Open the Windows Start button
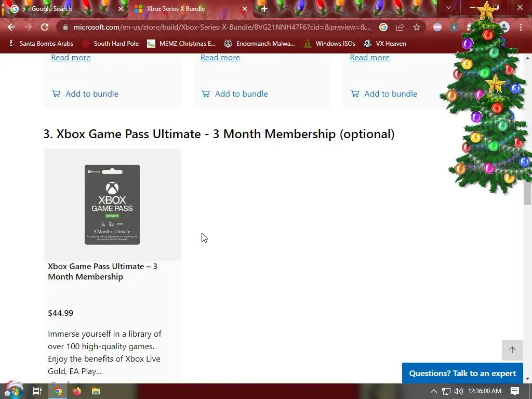This screenshot has height=399, width=532. 14,391
